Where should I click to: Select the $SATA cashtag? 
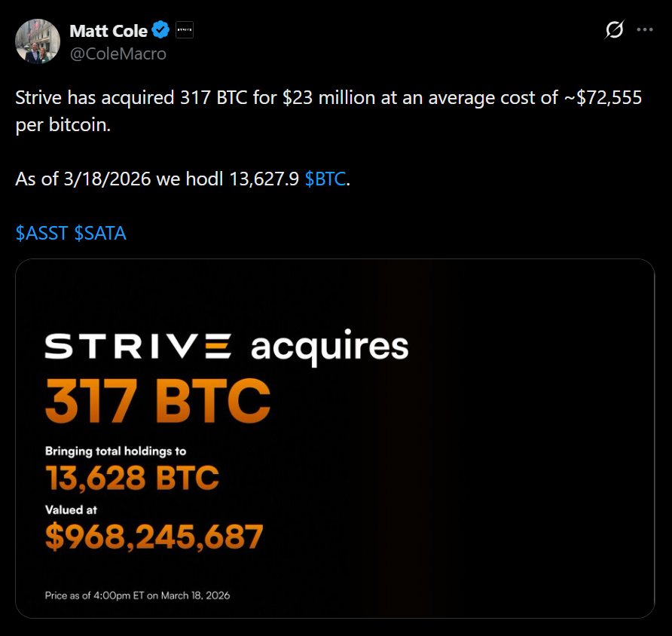100,234
